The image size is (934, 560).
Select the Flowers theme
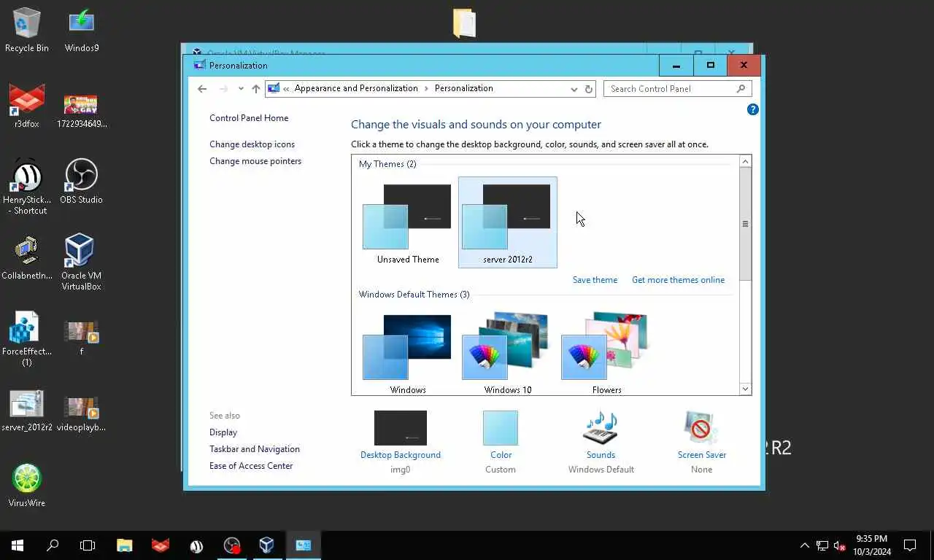(606, 353)
